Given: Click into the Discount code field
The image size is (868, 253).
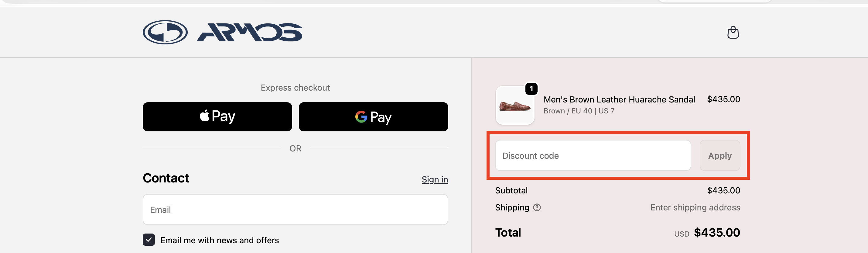Looking at the screenshot, I should coord(593,155).
